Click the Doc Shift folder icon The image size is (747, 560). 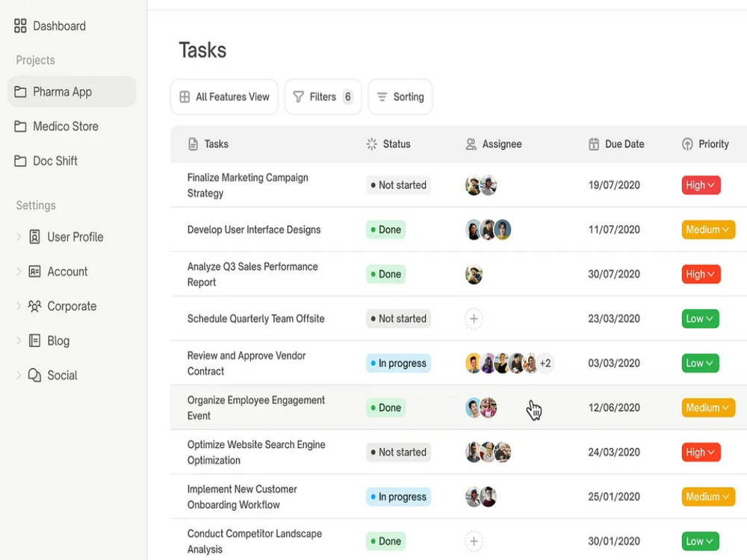pos(20,161)
